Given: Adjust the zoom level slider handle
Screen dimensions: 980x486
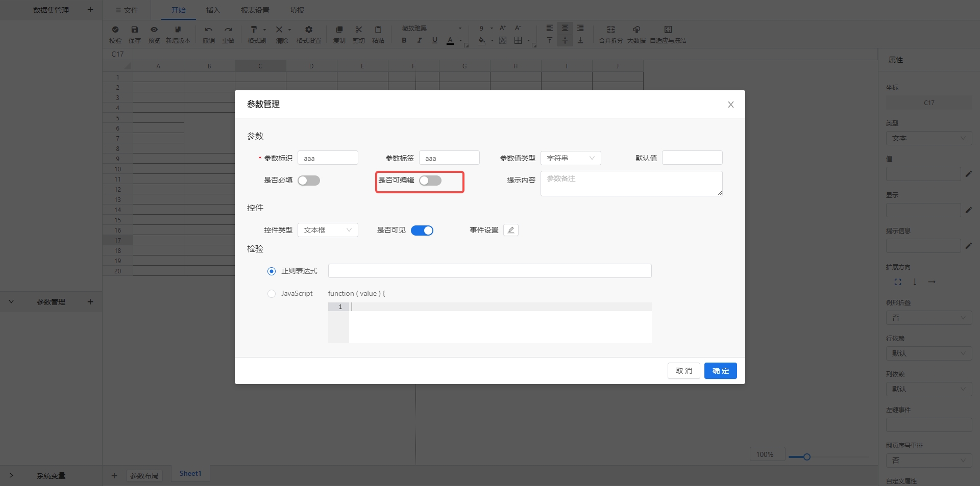Looking at the screenshot, I should 807,457.
